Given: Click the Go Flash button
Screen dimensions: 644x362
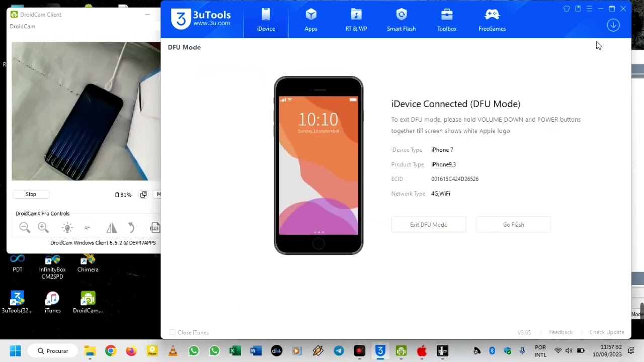Looking at the screenshot, I should point(513,225).
